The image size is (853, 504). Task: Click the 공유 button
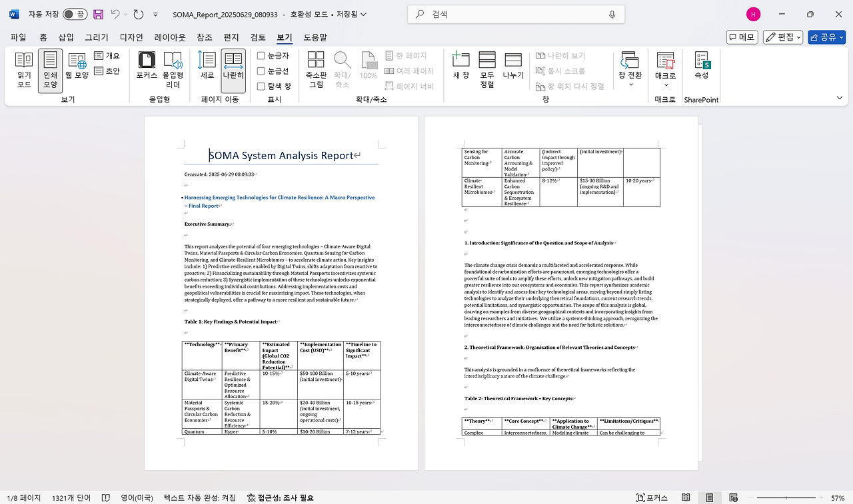click(826, 37)
